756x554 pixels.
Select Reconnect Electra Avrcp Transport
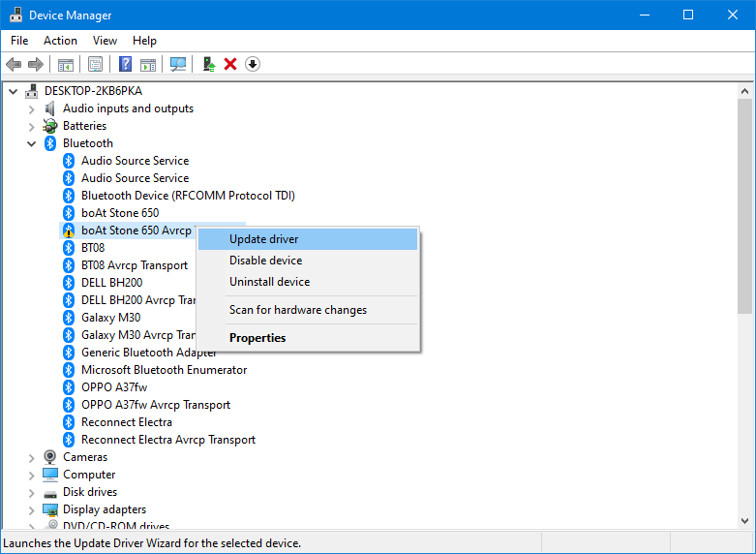tap(168, 440)
